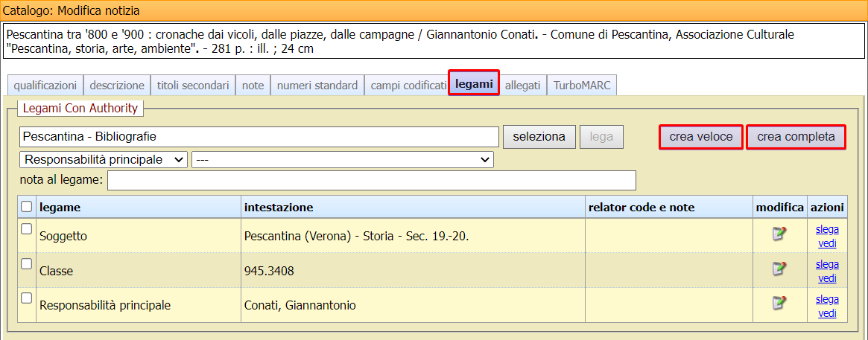Open the campi codificati tab
Screen dimensions: 868x340
pyautogui.click(x=408, y=86)
